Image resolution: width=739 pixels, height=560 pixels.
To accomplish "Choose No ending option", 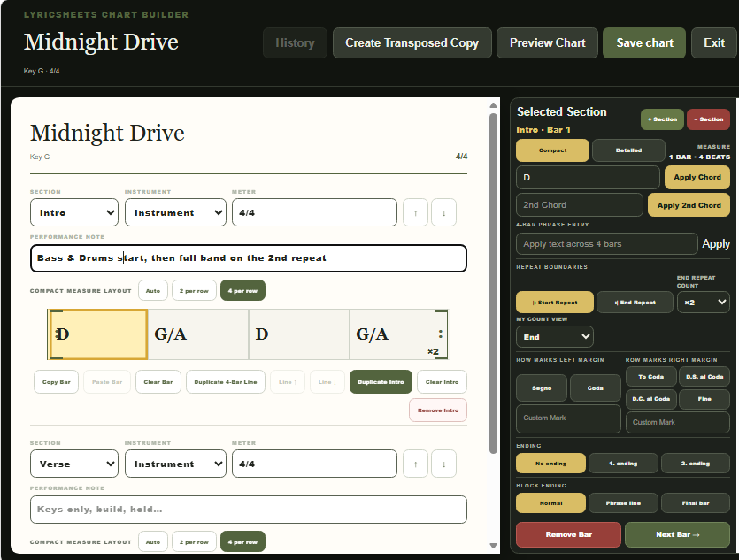I will (x=551, y=464).
